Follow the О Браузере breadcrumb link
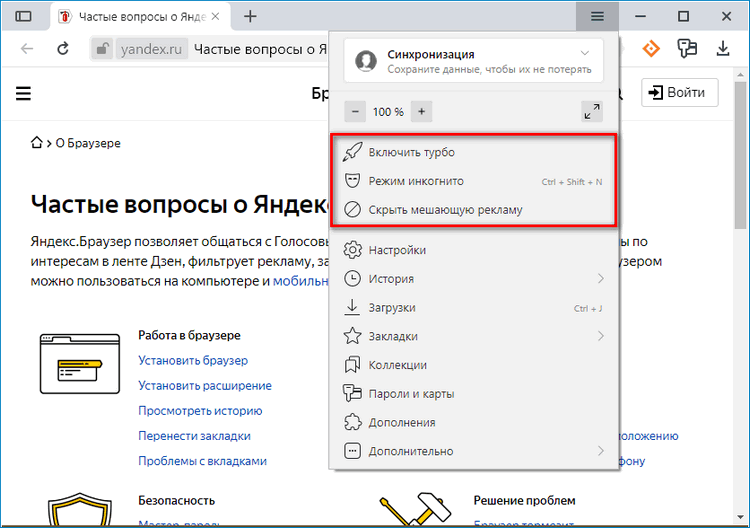 (88, 143)
